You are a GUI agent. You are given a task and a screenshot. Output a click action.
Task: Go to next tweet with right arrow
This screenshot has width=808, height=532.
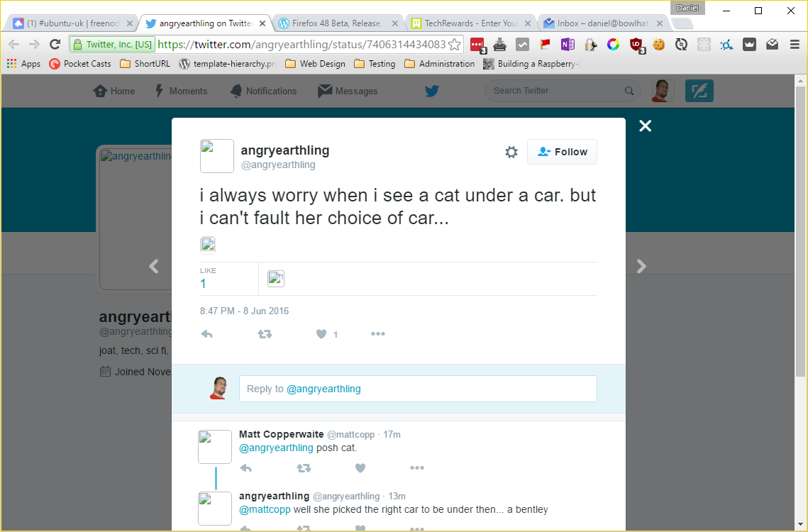pyautogui.click(x=641, y=266)
